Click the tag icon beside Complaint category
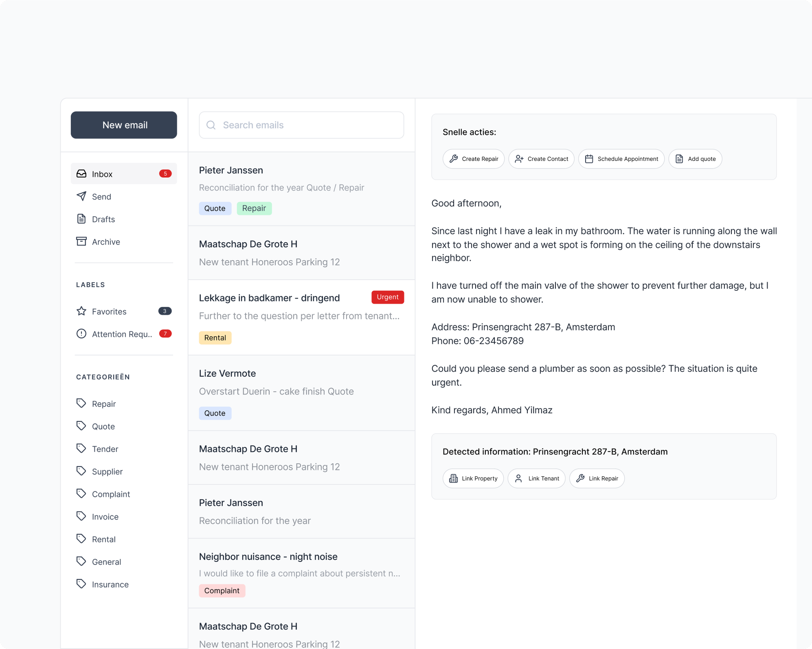Image resolution: width=812 pixels, height=649 pixels. [81, 494]
